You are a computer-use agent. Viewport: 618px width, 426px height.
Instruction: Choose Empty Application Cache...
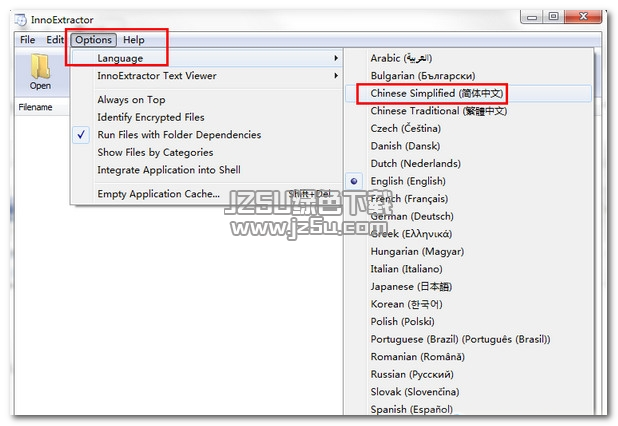(x=206, y=194)
